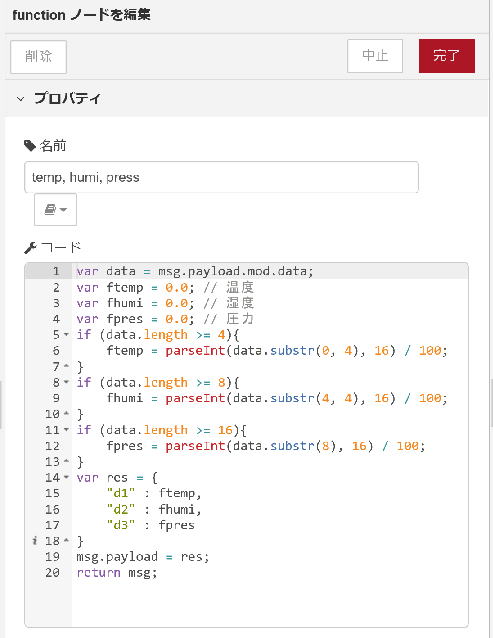Open the library book icon dropdown
493x638 pixels.
click(x=55, y=210)
